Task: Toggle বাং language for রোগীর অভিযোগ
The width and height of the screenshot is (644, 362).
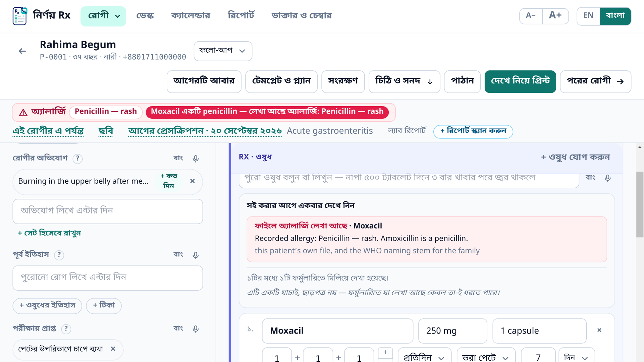Action: (178, 158)
